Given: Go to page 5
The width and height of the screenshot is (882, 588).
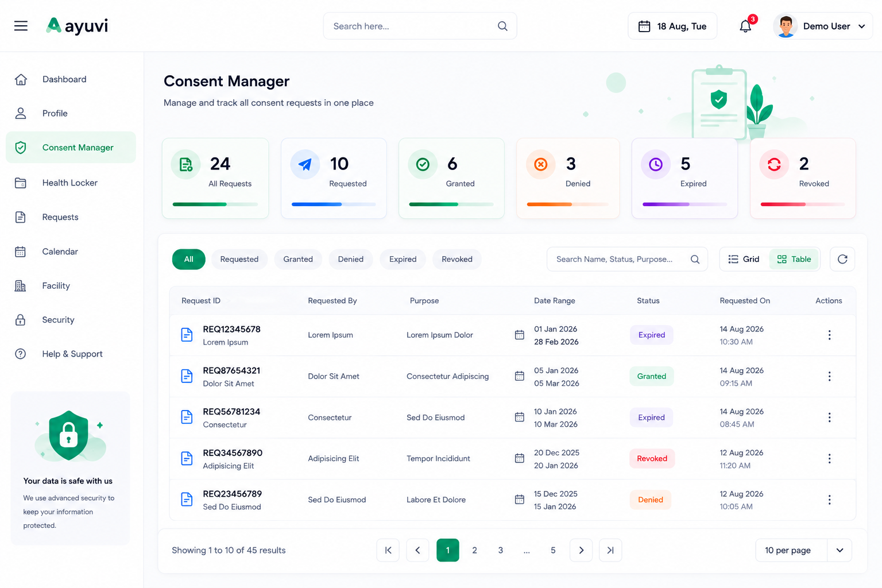Looking at the screenshot, I should (x=553, y=550).
